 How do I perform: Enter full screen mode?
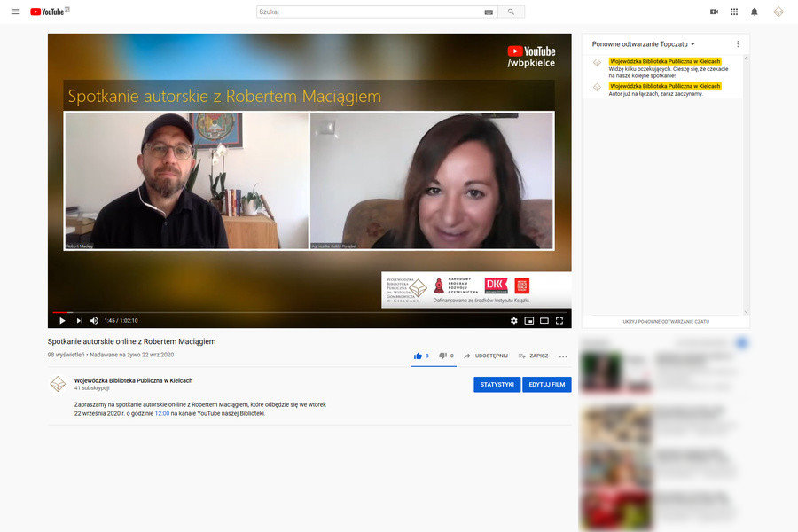[559, 320]
